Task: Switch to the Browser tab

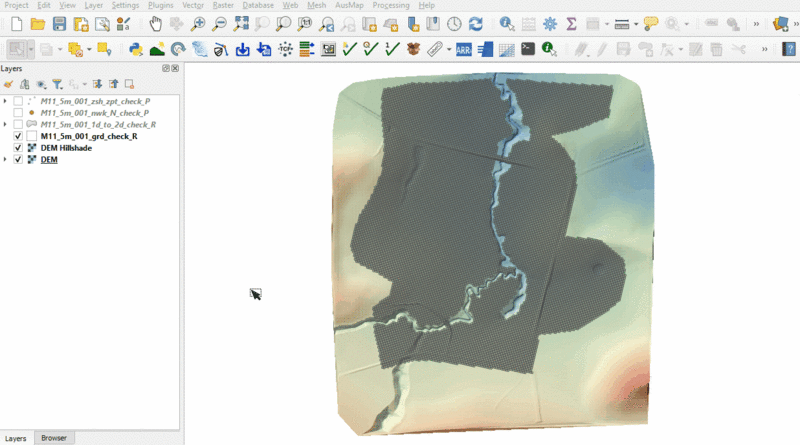Action: (x=54, y=438)
